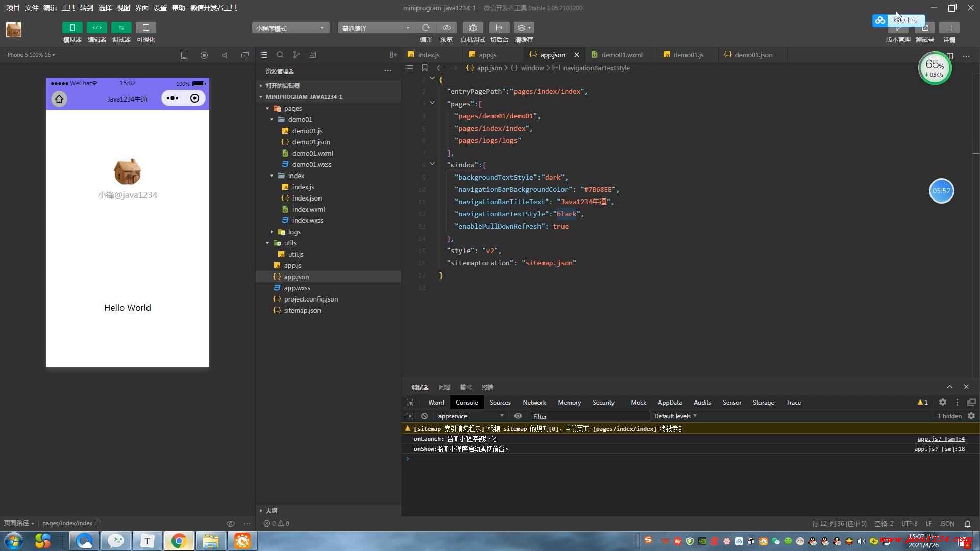Switch to the demo01.json editor tab
Screen dimensions: 980x551
point(753,55)
